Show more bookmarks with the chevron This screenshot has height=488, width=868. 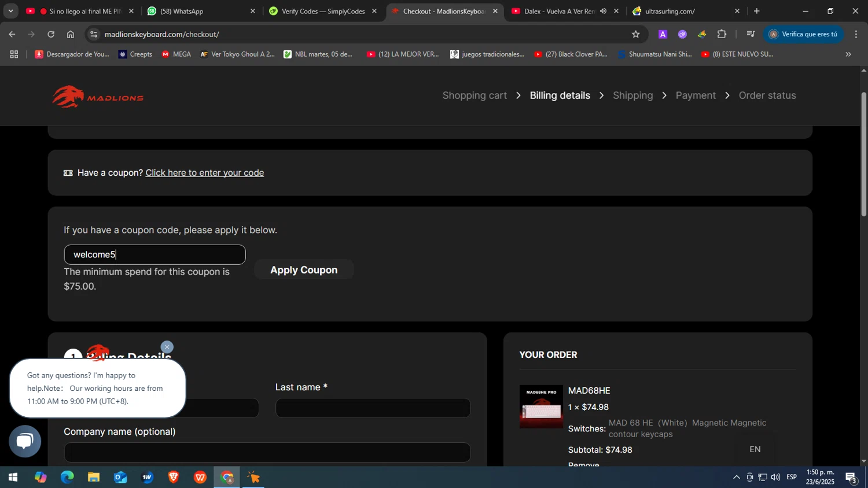(848, 54)
